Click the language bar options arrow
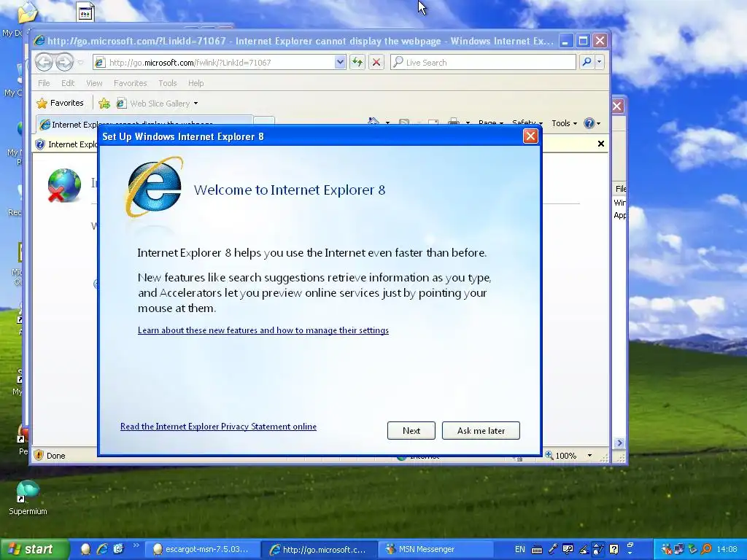 [630, 552]
